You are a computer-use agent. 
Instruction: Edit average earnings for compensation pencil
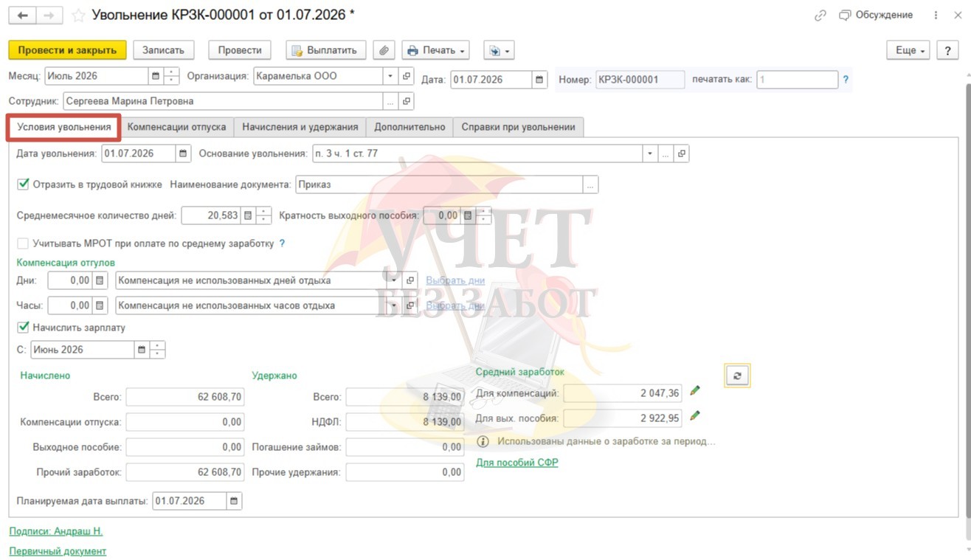pos(694,392)
